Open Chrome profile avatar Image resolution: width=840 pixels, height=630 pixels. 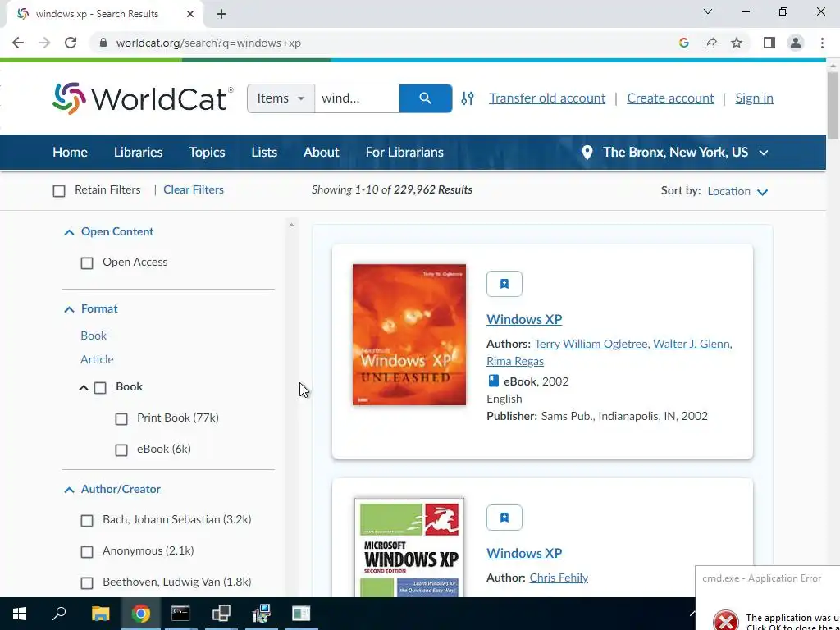pyautogui.click(x=796, y=43)
